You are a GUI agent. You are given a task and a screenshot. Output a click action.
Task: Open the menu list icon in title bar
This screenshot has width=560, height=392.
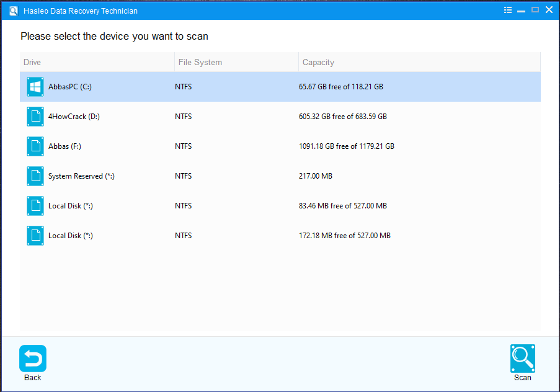507,10
